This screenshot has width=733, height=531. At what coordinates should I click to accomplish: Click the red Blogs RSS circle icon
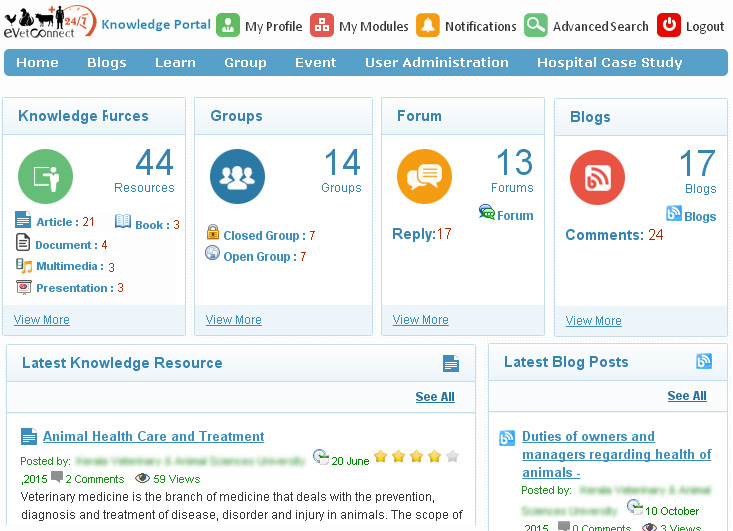[x=597, y=177]
